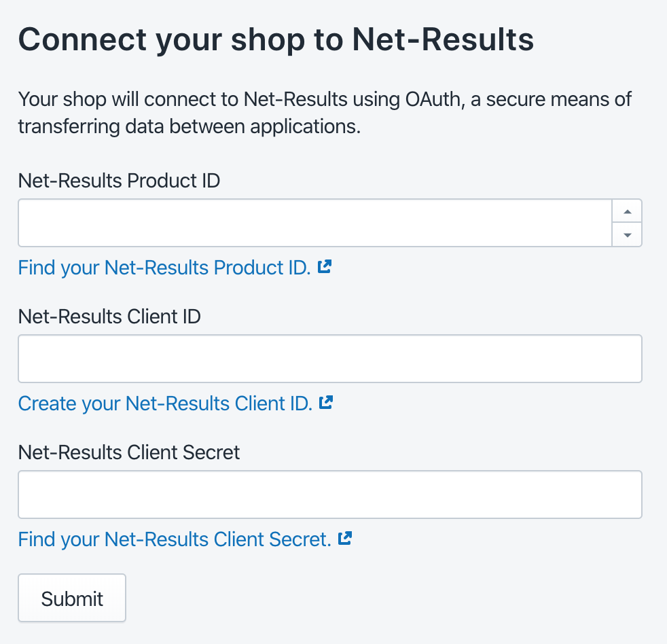Open the Find your Net-Results Product ID link
Viewport: 667px width, 644px height.
click(x=164, y=268)
